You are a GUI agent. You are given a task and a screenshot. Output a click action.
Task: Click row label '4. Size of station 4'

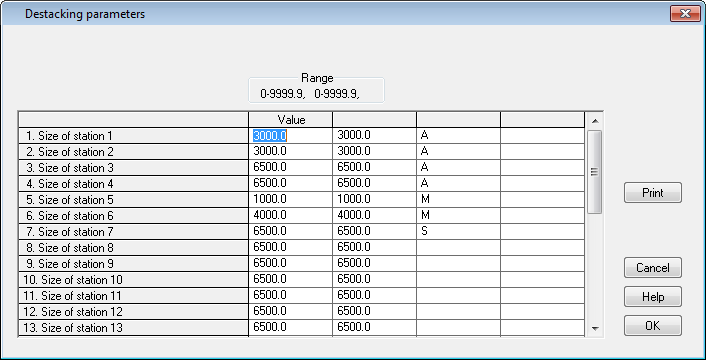[133, 184]
